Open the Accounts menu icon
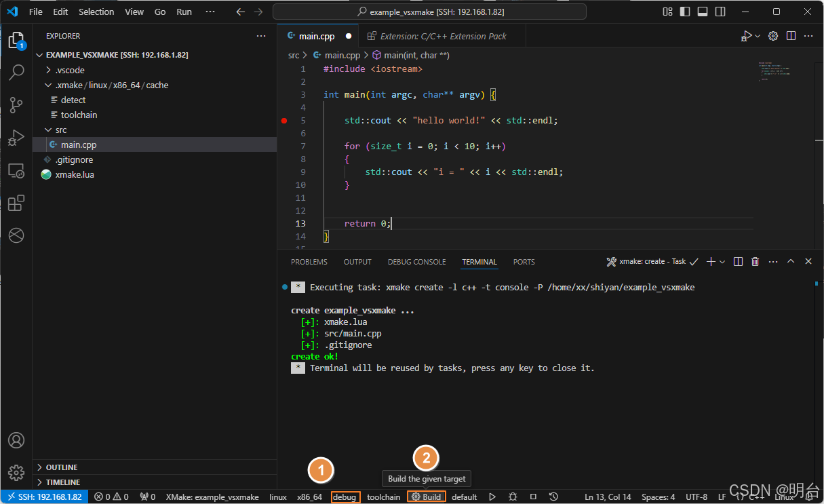The image size is (824, 504). (16, 441)
